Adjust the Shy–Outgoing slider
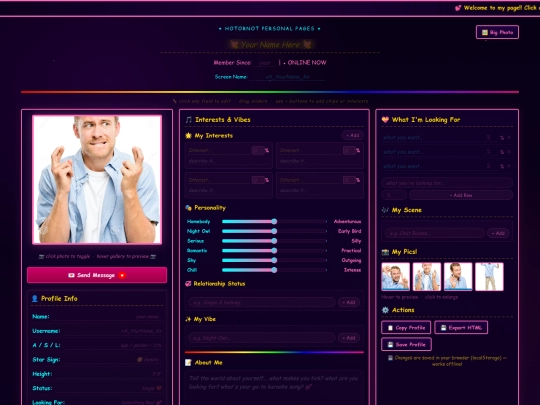The width and height of the screenshot is (540, 405). point(274,260)
